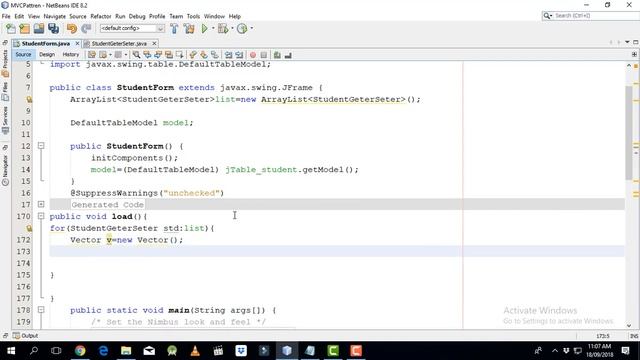The height and width of the screenshot is (360, 640).
Task: Click the hint lightbulb on line 8
Action: (x=29, y=99)
